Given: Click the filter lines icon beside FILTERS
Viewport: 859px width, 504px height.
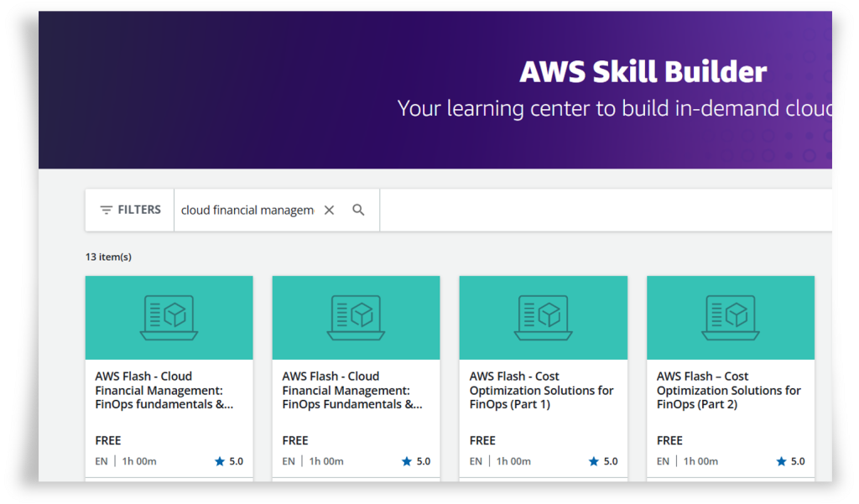Looking at the screenshot, I should pyautogui.click(x=107, y=210).
